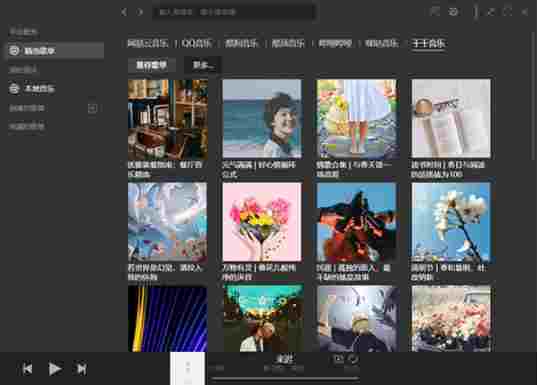The width and height of the screenshot is (538, 385).
Task: Play the current track
Action: coord(55,369)
